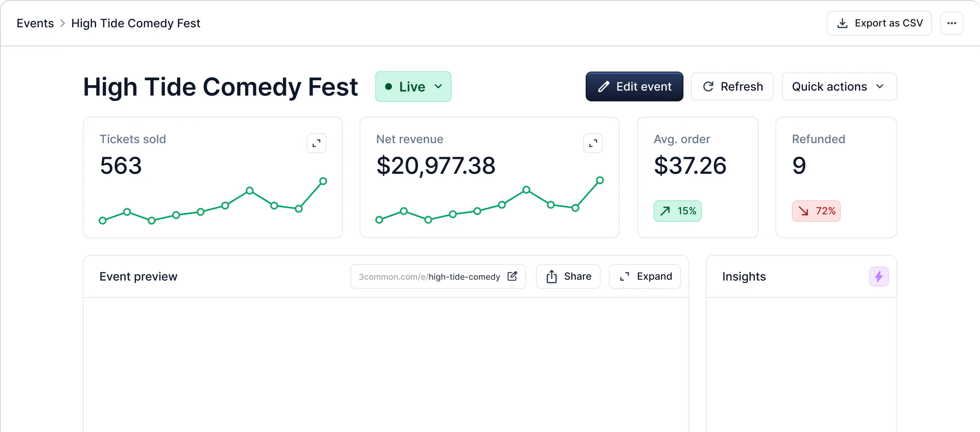This screenshot has height=432, width=980.
Task: Click the 72% decrease badge on Refunded
Action: (816, 211)
